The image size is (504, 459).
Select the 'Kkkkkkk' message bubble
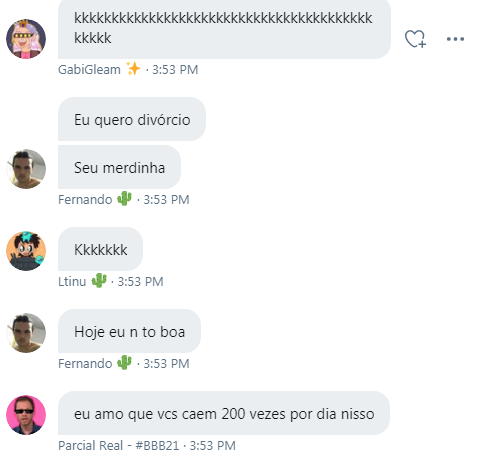tap(100, 249)
